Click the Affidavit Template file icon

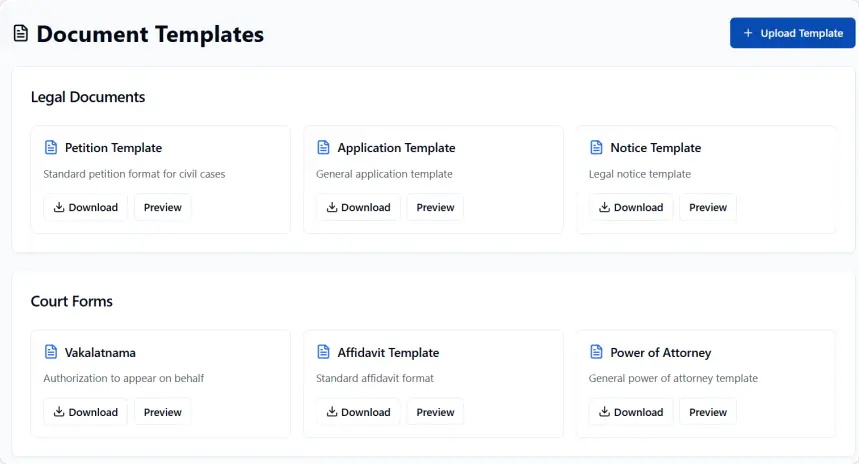(x=323, y=352)
